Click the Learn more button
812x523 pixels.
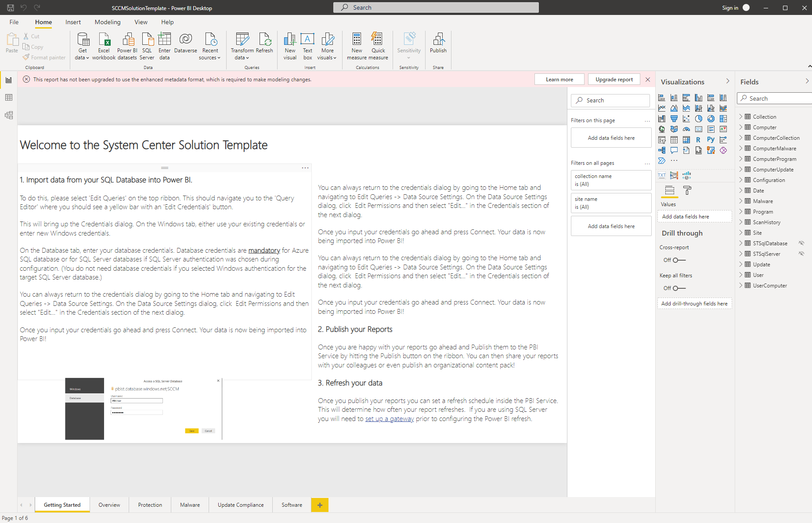click(x=559, y=80)
